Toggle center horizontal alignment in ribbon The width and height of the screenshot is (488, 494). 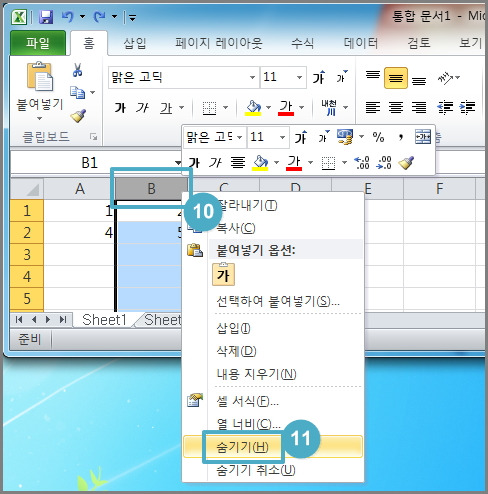click(396, 107)
